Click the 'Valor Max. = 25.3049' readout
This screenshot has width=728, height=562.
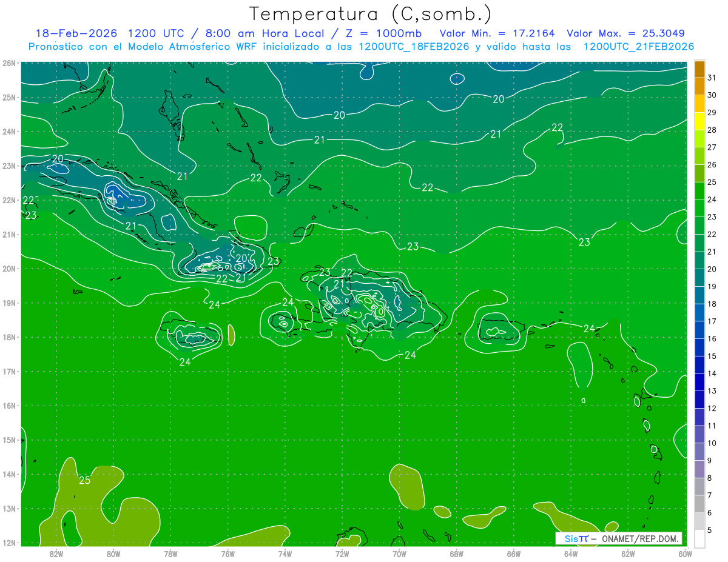tap(625, 33)
